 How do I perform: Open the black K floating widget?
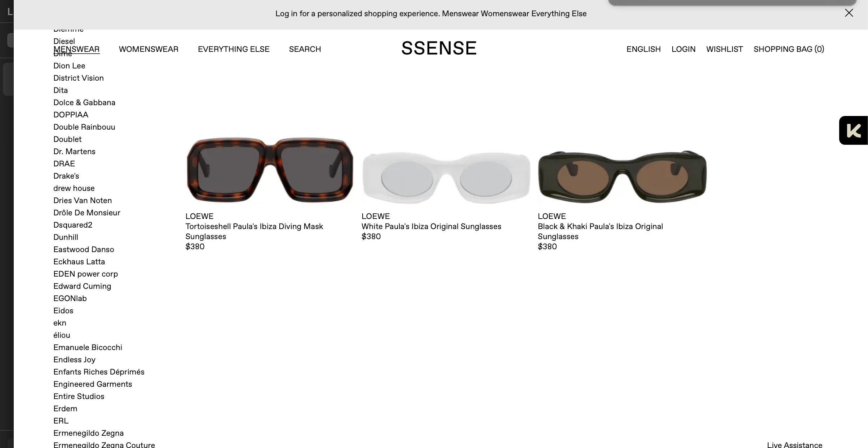click(853, 130)
